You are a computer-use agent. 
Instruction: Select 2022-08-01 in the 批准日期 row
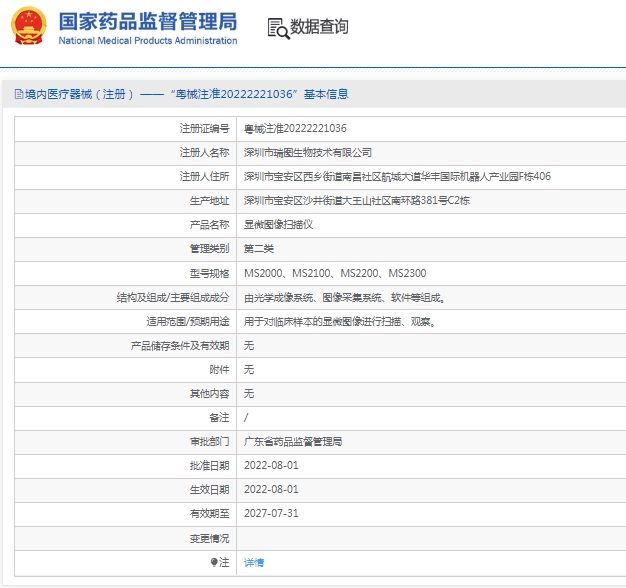coord(271,465)
